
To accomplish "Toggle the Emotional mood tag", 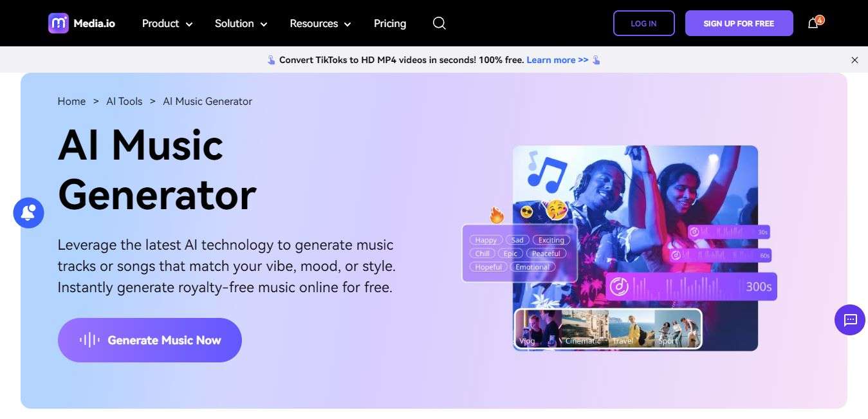I will point(533,267).
